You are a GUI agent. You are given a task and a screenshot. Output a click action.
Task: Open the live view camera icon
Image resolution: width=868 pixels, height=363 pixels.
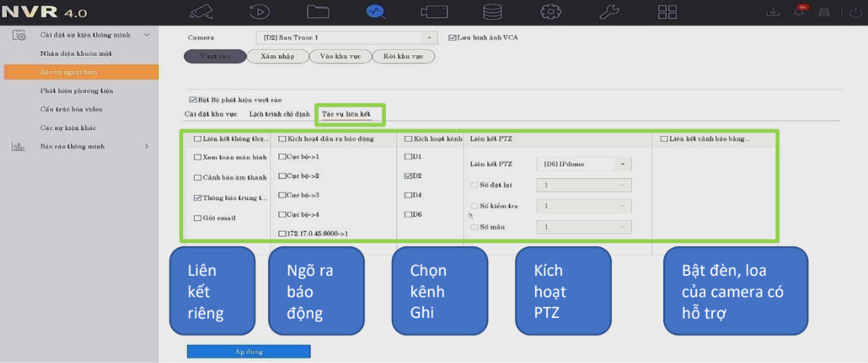tap(202, 12)
